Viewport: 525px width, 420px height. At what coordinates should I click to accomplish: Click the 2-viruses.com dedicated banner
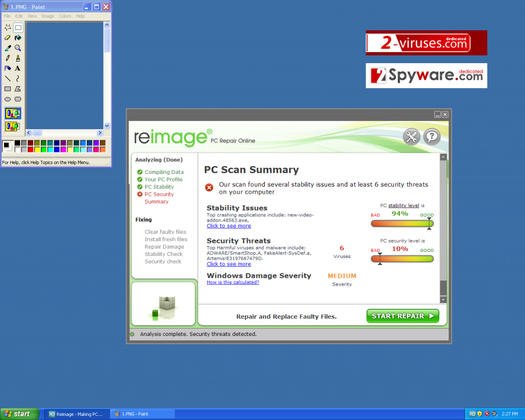[426, 43]
